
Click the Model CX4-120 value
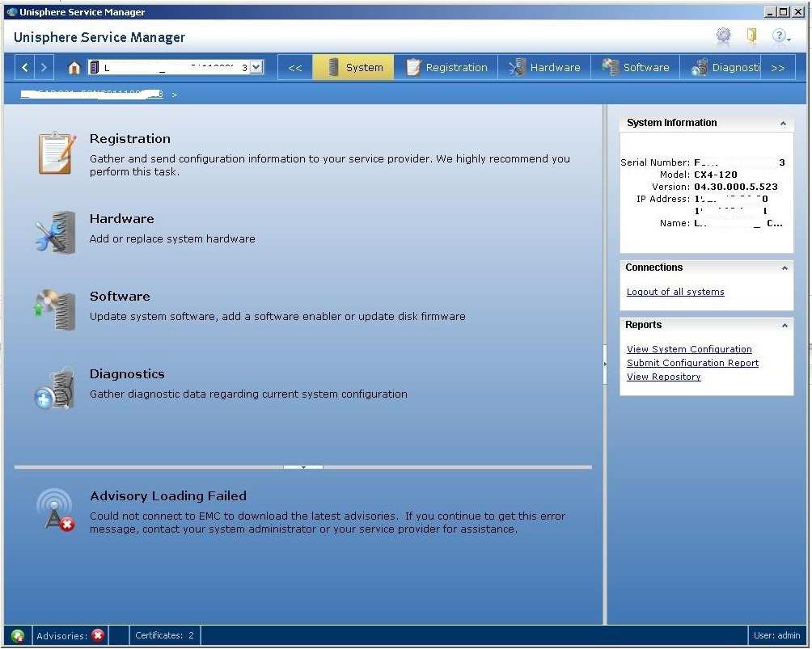click(715, 175)
